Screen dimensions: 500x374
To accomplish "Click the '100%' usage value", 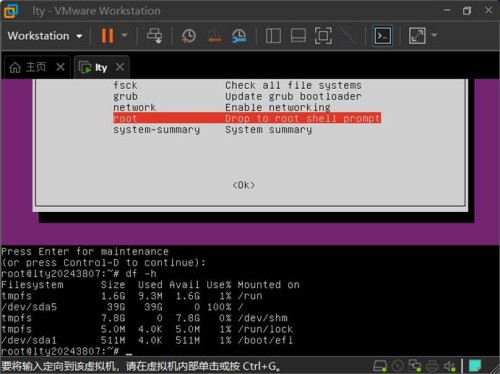I will (219, 307).
